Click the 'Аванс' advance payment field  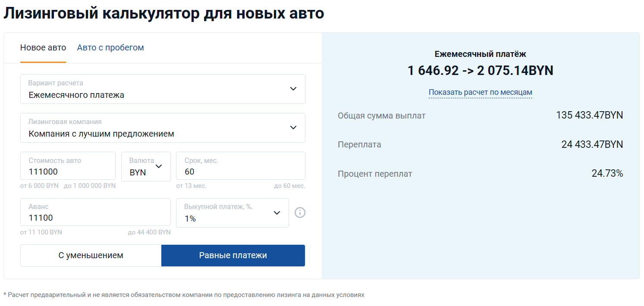(95, 218)
